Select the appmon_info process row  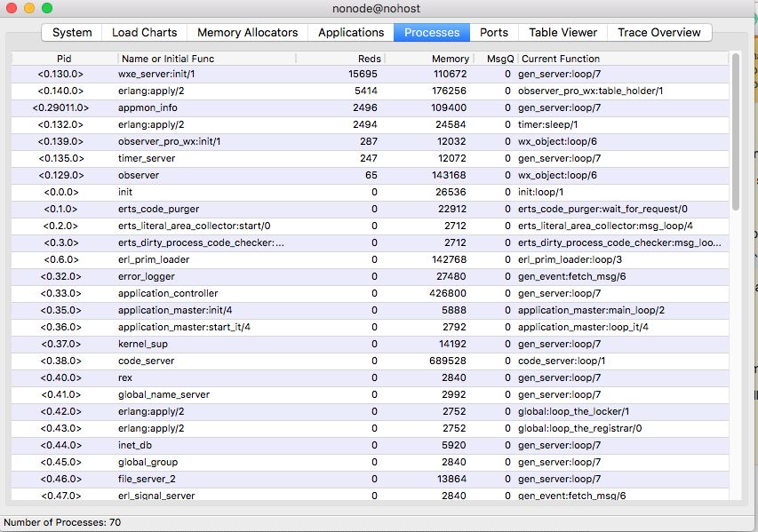click(370, 107)
